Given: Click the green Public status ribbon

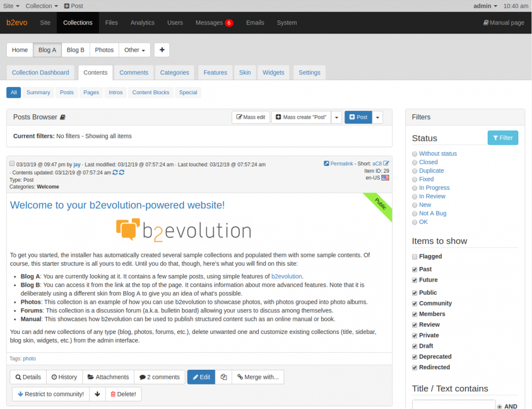Looking at the screenshot, I should (x=380, y=205).
